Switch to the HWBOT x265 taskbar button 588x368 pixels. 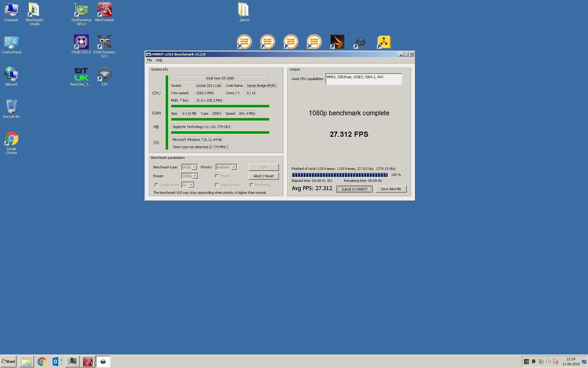point(103,362)
